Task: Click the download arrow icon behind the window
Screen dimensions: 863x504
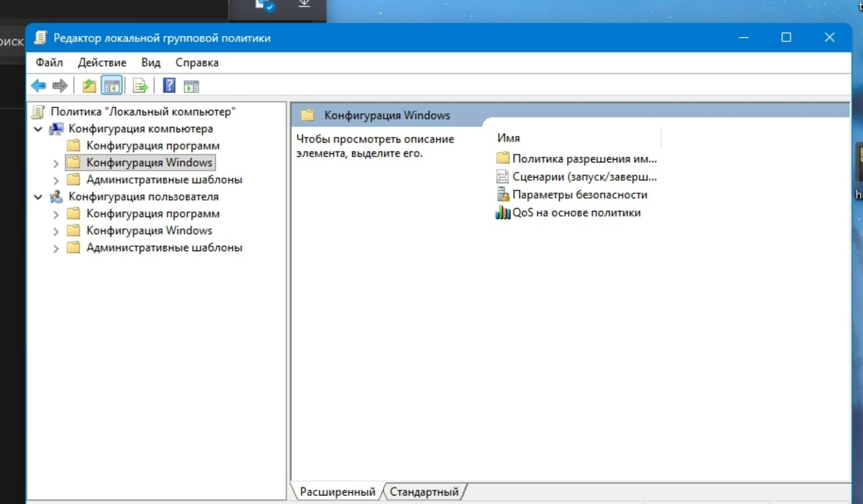Action: point(304,5)
